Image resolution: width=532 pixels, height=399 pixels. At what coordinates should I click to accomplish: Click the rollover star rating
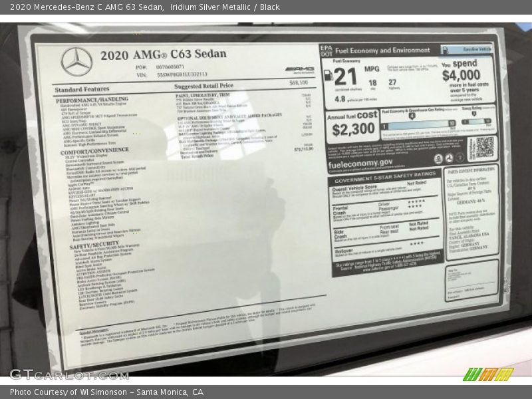pyautogui.click(x=416, y=243)
